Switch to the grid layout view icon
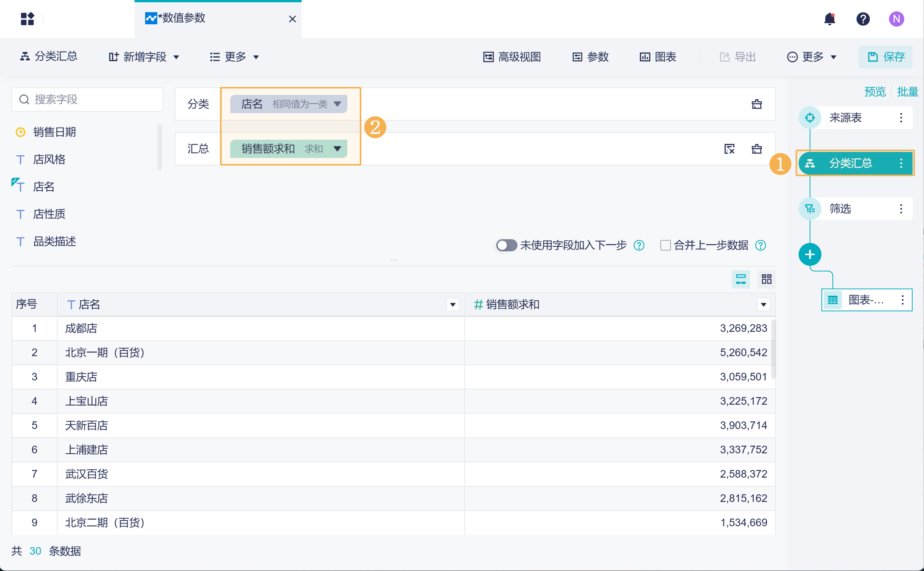 tap(766, 279)
